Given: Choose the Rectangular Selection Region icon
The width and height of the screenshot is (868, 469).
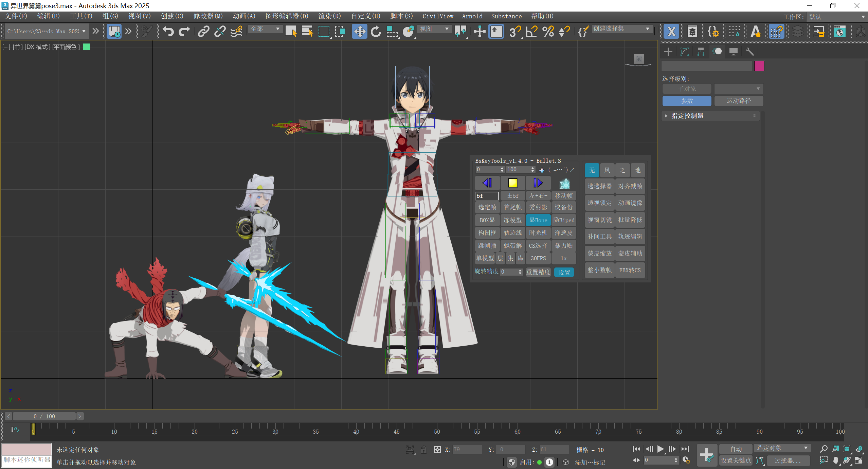Looking at the screenshot, I should coord(324,31).
